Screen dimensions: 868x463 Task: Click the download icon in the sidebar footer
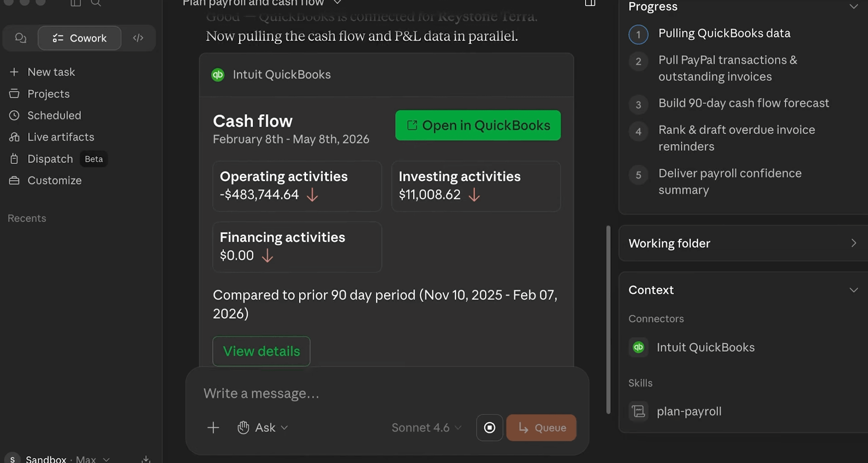point(146,459)
